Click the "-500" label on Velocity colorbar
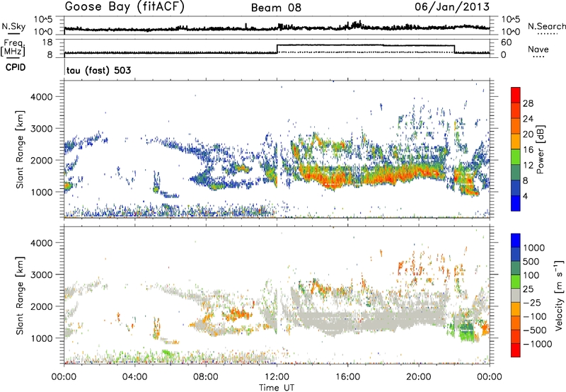Viewport: 566px width, 392px height. pos(535,330)
